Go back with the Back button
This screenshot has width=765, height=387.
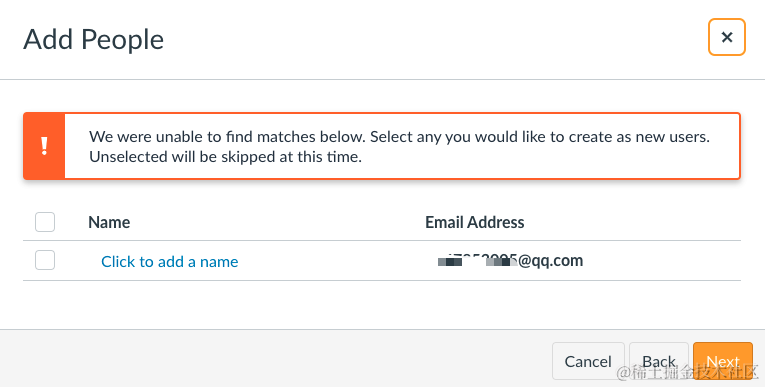(x=659, y=361)
